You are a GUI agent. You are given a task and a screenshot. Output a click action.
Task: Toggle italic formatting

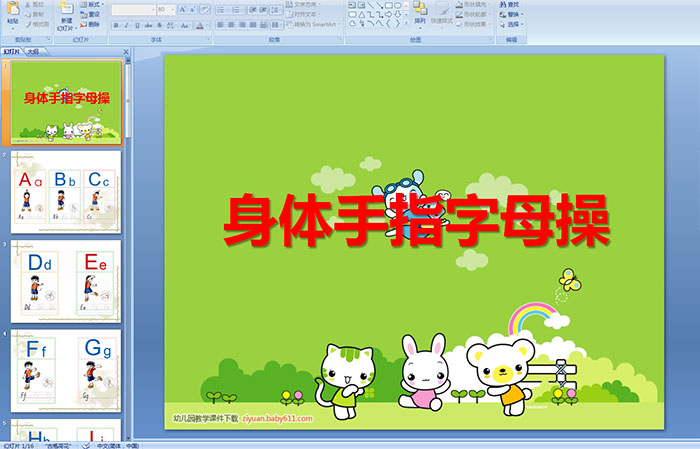tap(126, 25)
